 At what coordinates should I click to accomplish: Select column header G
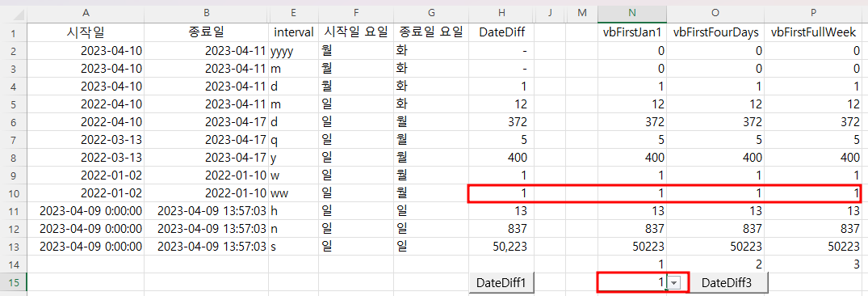pyautogui.click(x=431, y=13)
